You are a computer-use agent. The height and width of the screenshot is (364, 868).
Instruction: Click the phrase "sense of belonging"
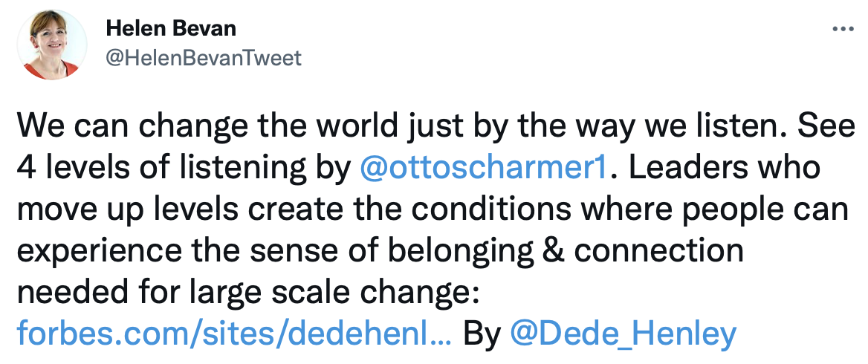click(404, 252)
